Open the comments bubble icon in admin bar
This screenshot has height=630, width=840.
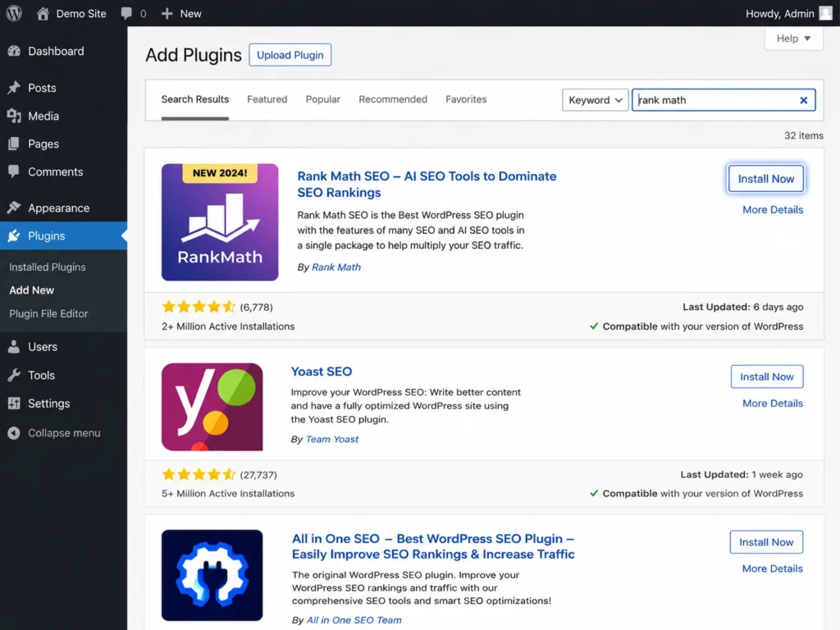126,13
